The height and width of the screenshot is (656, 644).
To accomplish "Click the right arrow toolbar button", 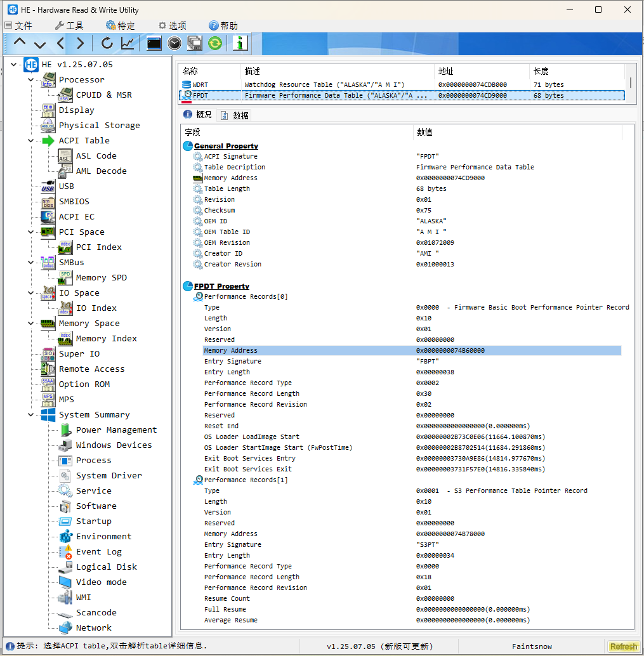I will [x=80, y=43].
